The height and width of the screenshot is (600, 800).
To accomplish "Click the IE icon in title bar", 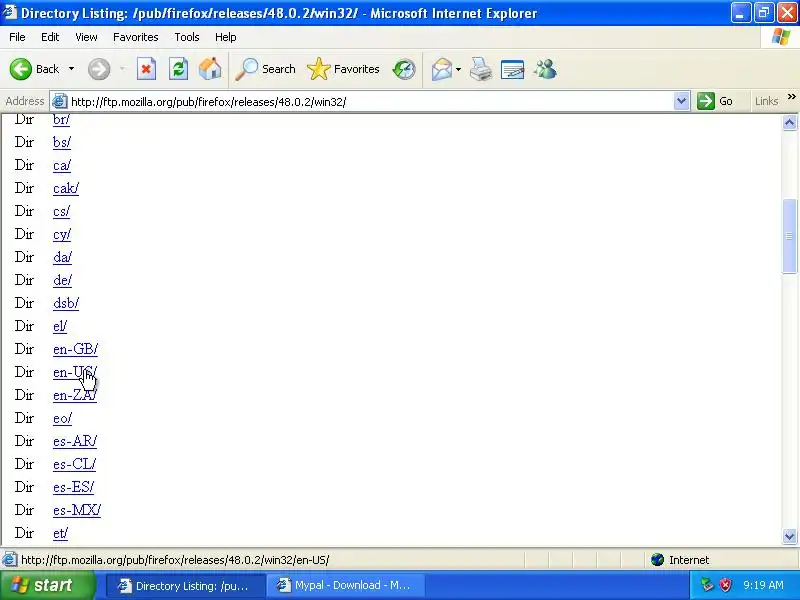I will tap(10, 12).
